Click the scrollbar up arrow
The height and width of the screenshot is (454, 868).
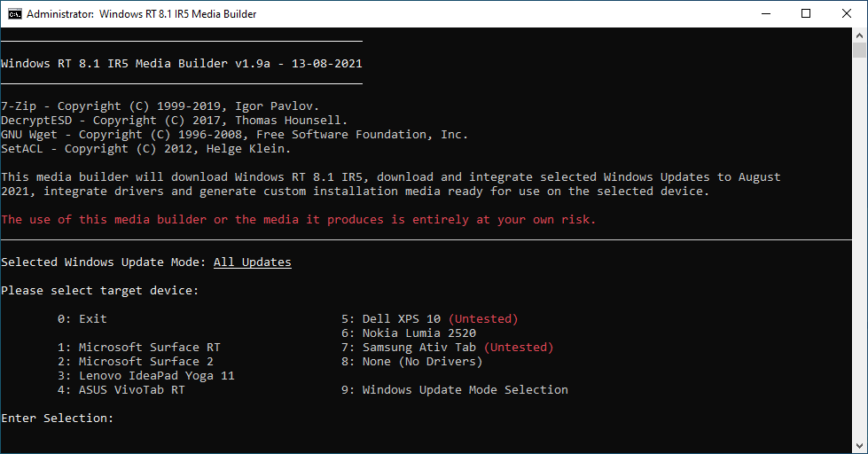coord(859,35)
